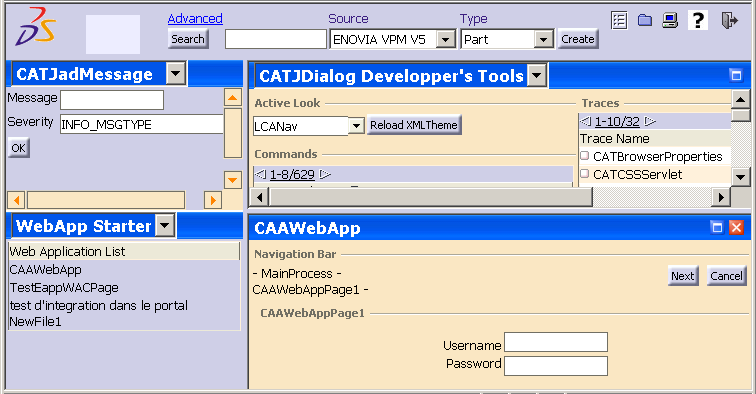The image size is (756, 394).
Task: Click CATJadMessage vertical scrollbar thumb
Action: pos(233,133)
